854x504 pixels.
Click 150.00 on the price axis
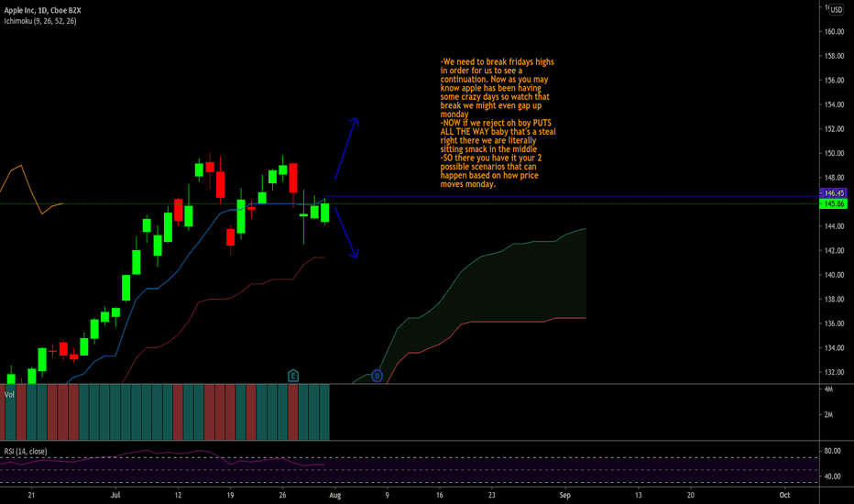834,153
